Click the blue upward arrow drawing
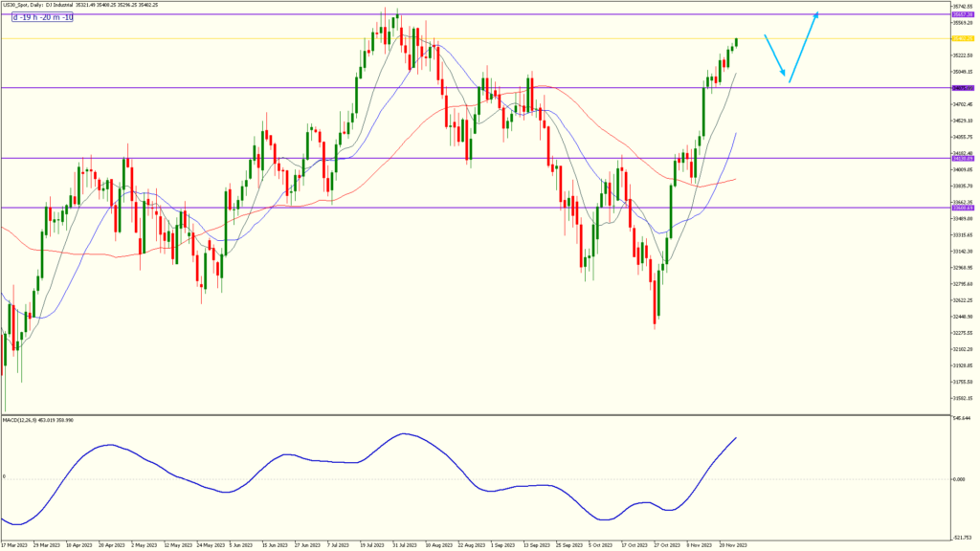This screenshot has height=551, width=980. [x=803, y=48]
